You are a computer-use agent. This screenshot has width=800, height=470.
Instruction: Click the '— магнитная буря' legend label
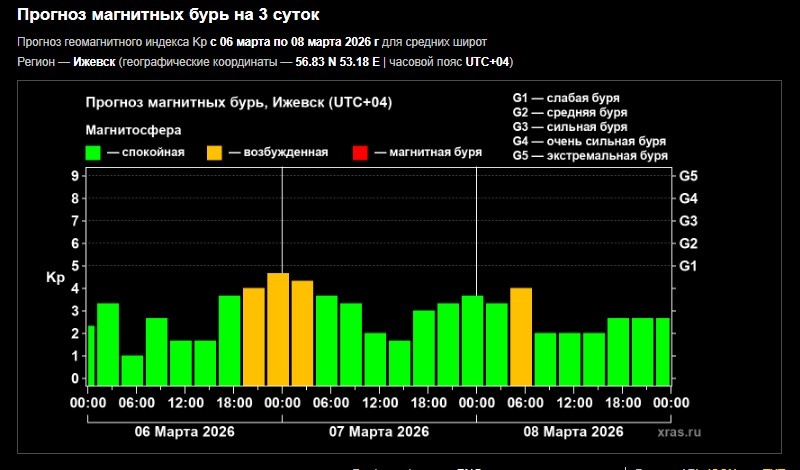pyautogui.click(x=428, y=153)
